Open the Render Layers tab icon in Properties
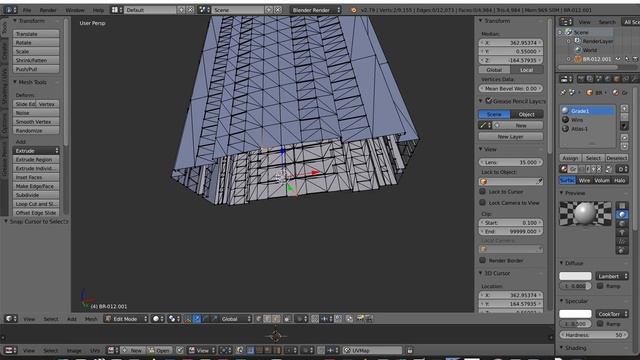 590,79
